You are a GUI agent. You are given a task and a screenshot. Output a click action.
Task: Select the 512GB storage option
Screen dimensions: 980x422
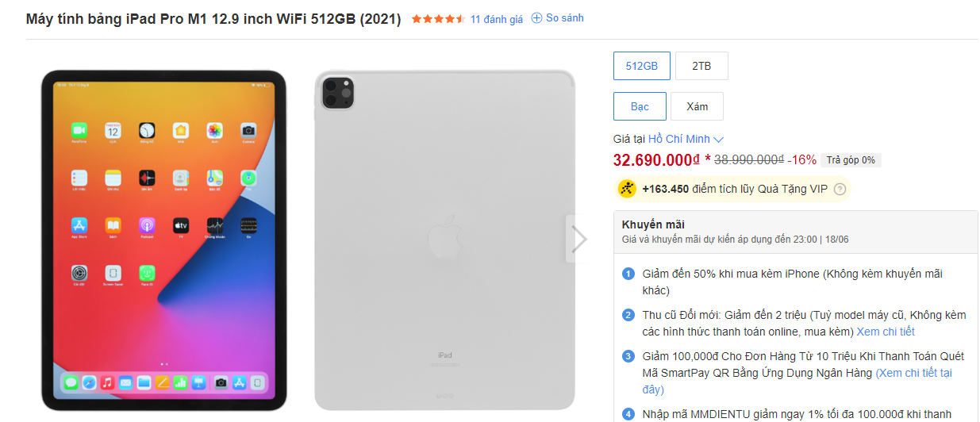tap(642, 66)
